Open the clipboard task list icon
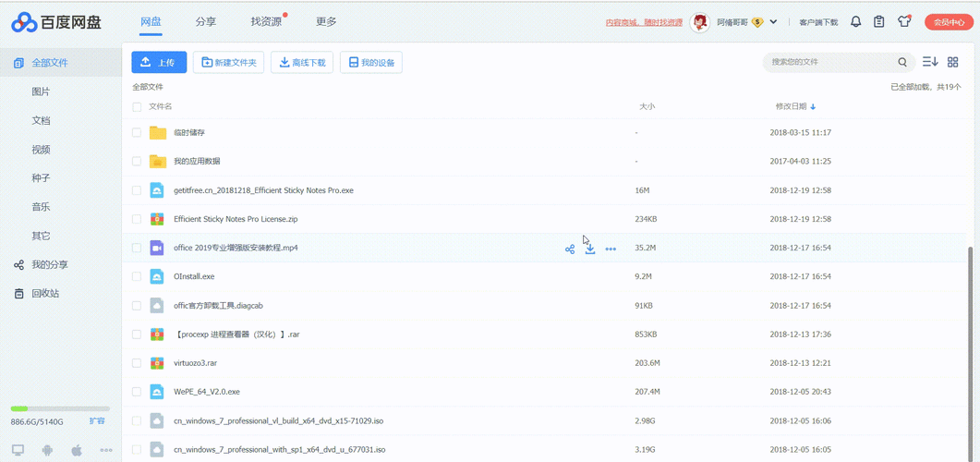980x462 pixels. pos(878,22)
